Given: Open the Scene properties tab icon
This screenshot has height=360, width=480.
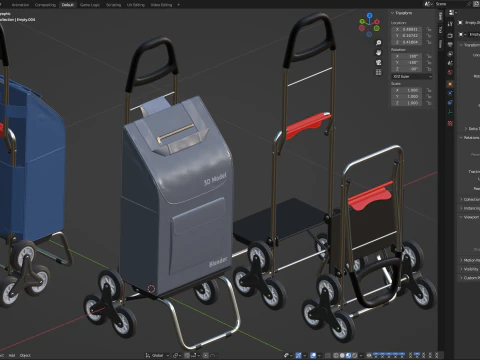Looking at the screenshot, I should tap(450, 63).
